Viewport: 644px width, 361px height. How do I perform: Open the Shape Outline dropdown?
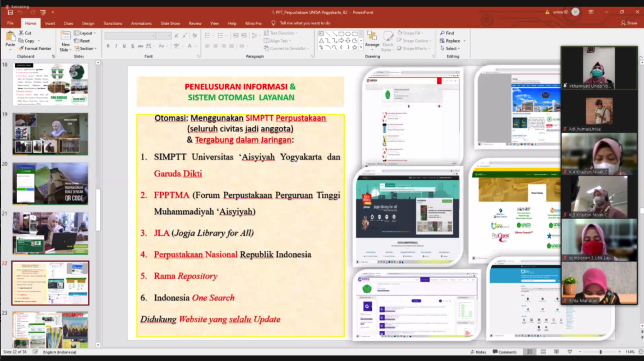coord(414,41)
